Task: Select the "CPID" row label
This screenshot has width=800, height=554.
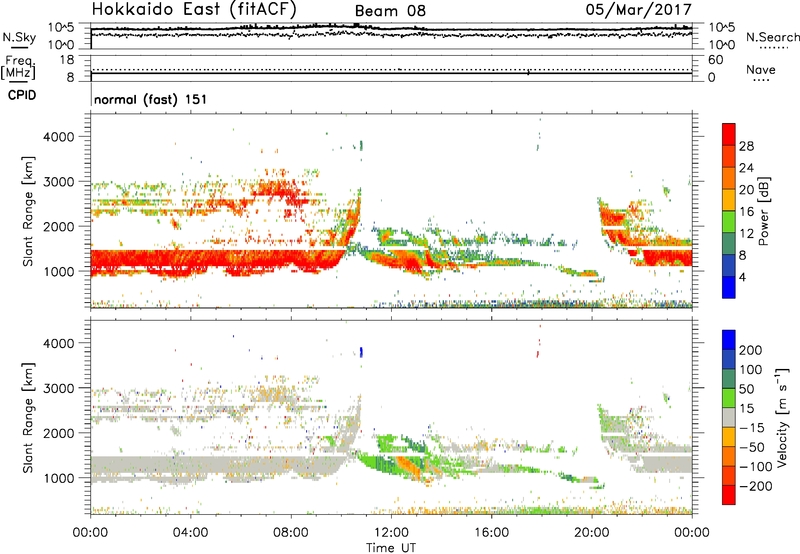Action: 22,95
